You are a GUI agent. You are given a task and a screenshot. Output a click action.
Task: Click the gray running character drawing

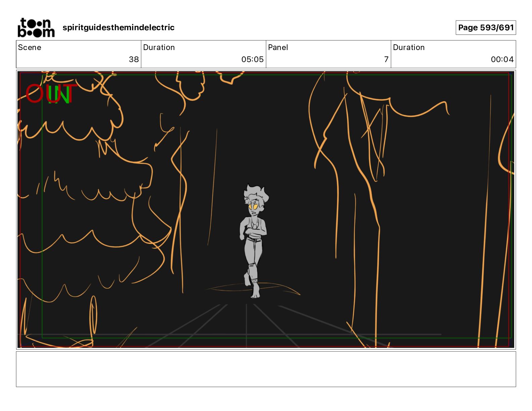254,240
